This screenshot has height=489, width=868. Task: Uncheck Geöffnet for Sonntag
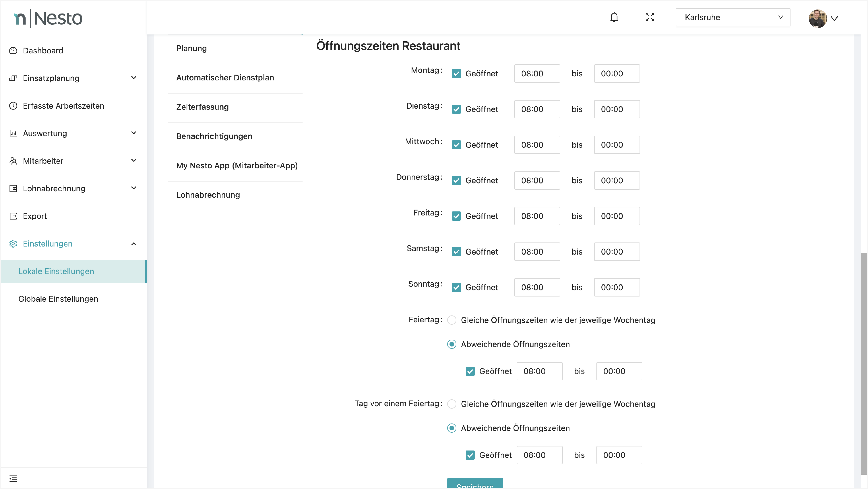coord(456,287)
